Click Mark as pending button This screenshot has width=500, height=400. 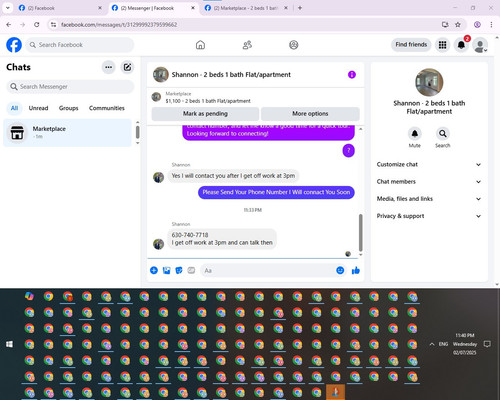tap(205, 114)
